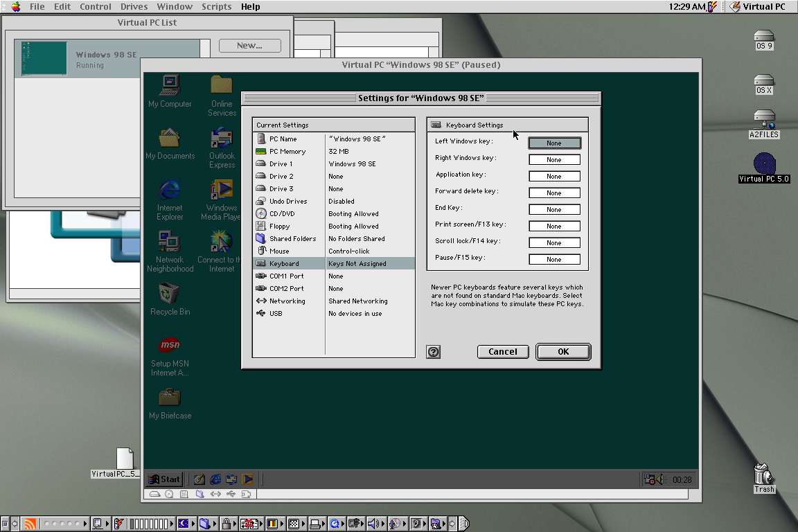Open Scripts menu
This screenshot has width=798, height=532.
click(x=216, y=7)
